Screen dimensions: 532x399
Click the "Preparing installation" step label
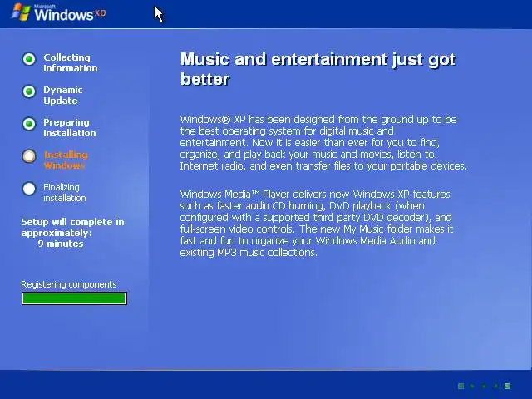pos(70,127)
